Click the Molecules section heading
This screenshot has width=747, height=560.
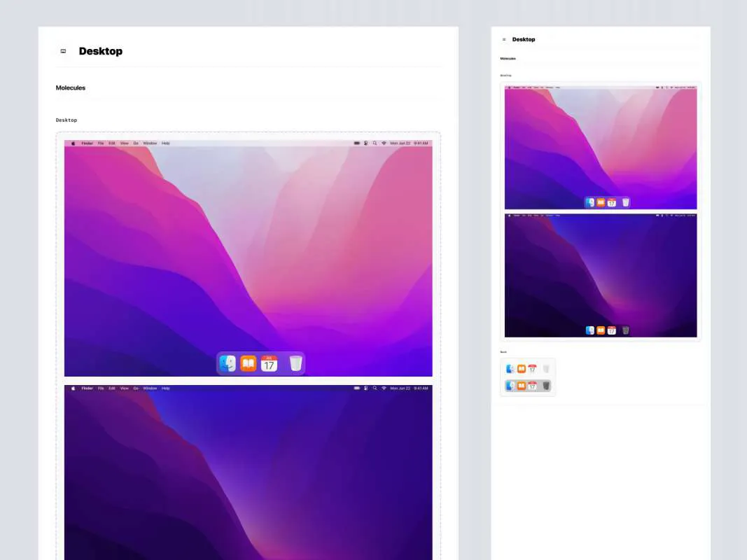click(x=71, y=87)
